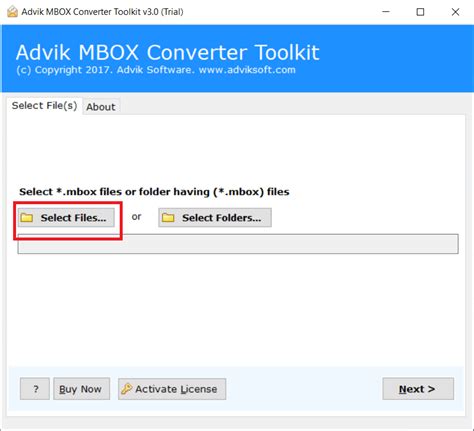Viewport: 474px width, 431px height.
Task: Maximize the Advik MBOX Converter window
Action: coord(421,12)
